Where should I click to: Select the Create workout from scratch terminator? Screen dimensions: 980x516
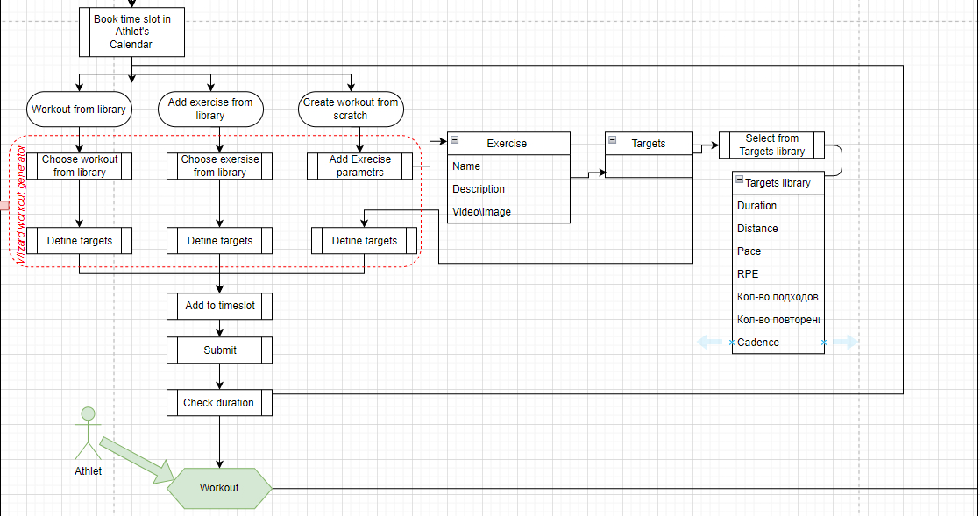[x=351, y=109]
